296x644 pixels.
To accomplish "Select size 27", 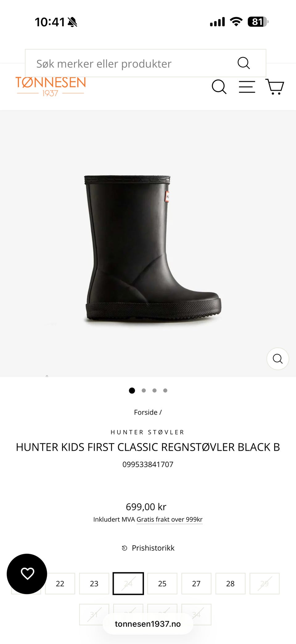I will (196, 583).
